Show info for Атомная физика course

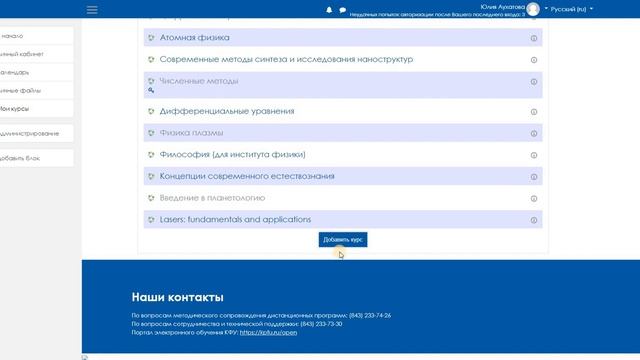[x=533, y=38]
